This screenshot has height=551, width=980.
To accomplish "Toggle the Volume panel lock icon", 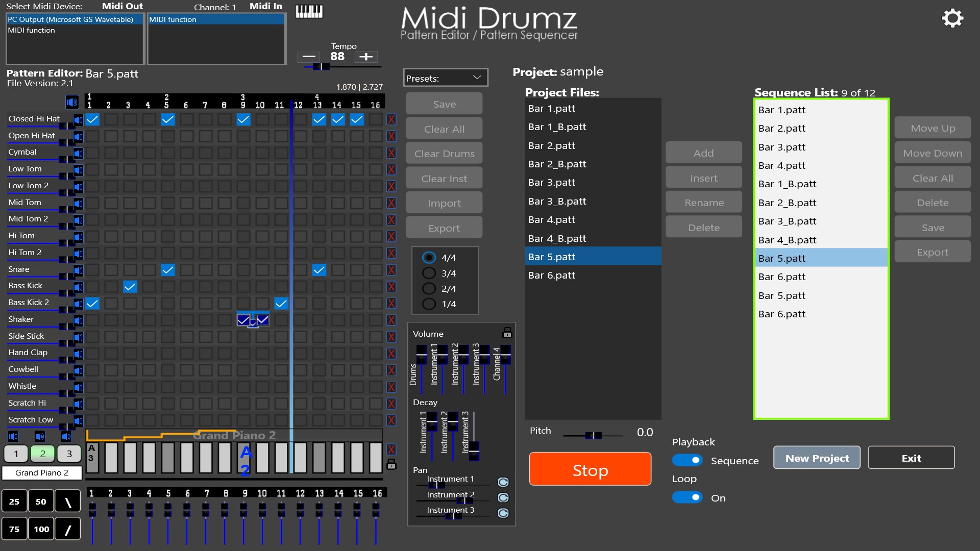I will click(507, 333).
